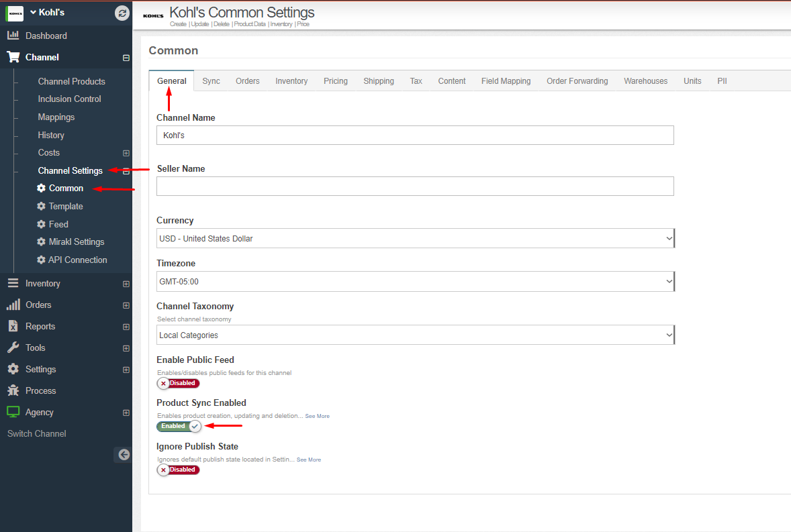
Task: Open the Channel Taxonomy dropdown
Action: 415,335
